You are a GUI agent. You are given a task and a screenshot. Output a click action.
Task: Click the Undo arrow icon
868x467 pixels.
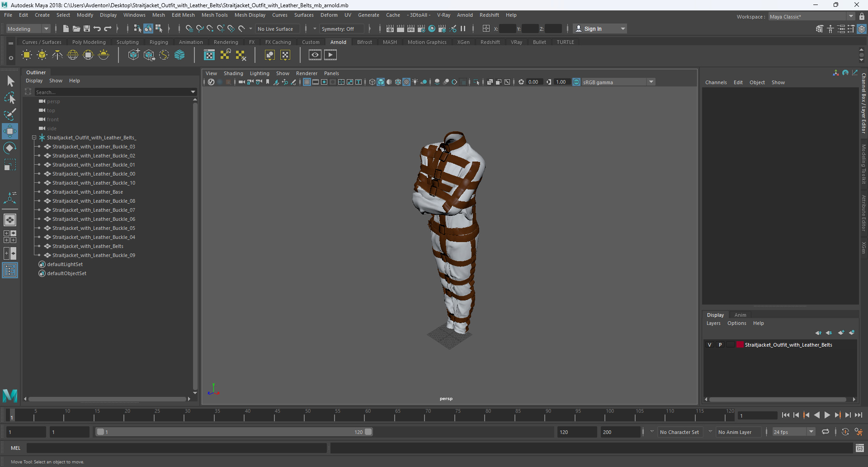click(x=97, y=29)
